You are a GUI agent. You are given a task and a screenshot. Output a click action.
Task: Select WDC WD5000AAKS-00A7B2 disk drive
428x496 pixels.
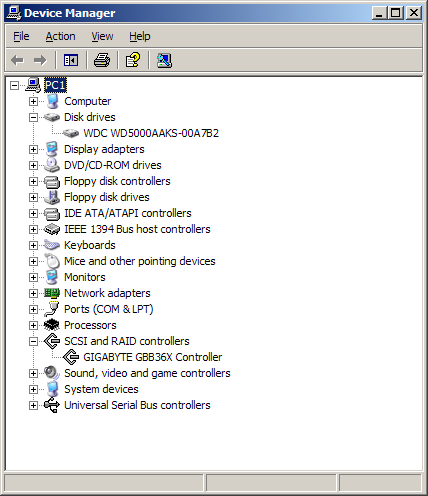151,133
